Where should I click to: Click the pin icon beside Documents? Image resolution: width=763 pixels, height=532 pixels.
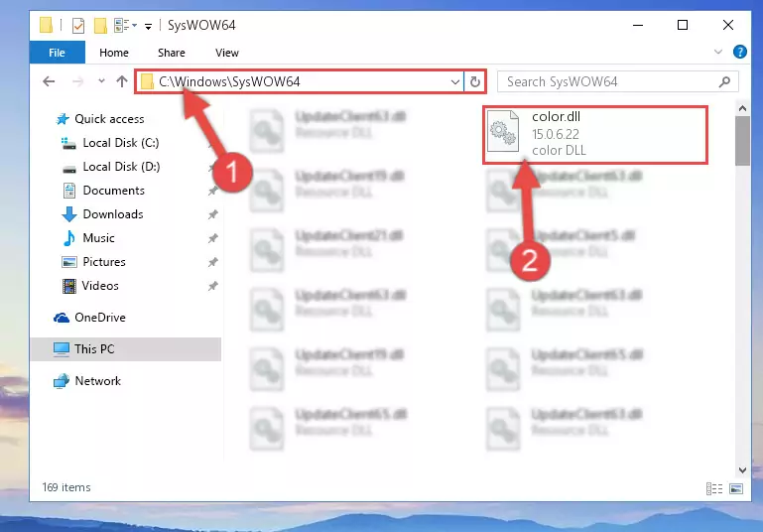pos(212,191)
